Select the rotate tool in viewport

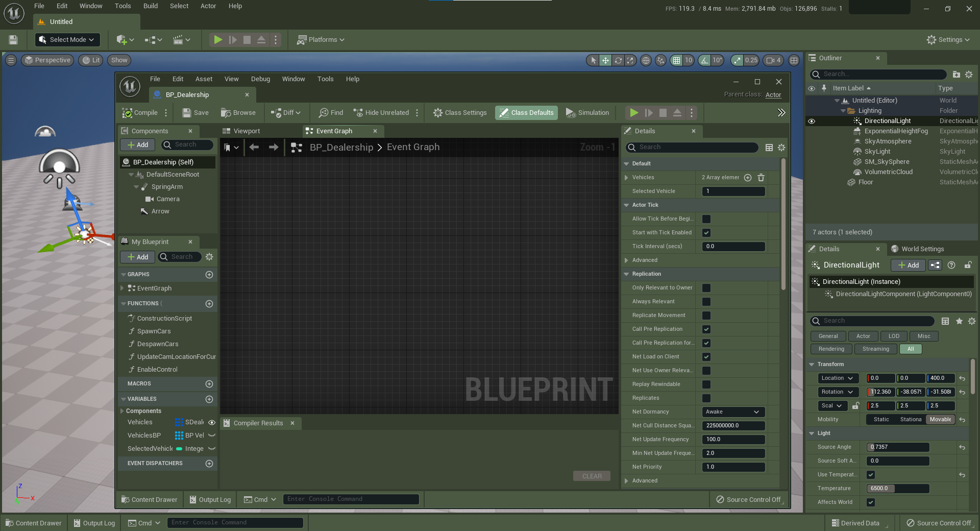pos(618,60)
